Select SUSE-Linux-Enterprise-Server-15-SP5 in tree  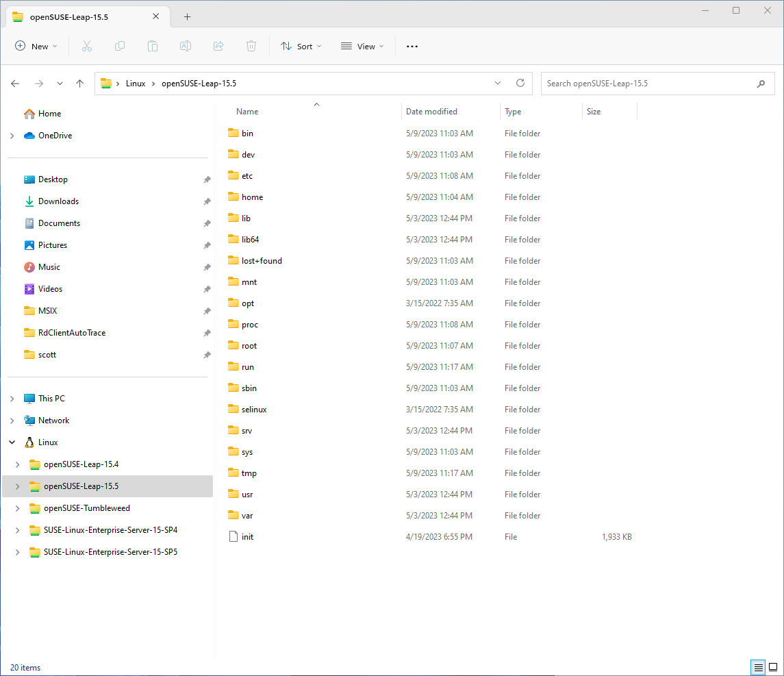point(110,552)
